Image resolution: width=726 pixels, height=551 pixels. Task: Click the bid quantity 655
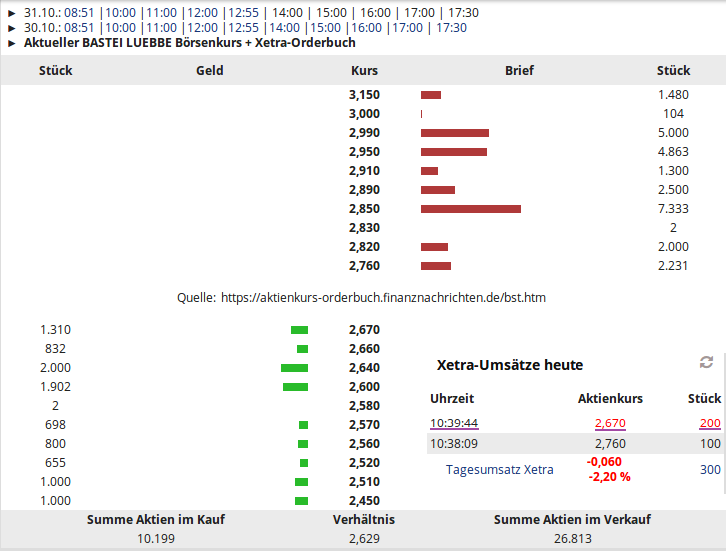[56, 463]
